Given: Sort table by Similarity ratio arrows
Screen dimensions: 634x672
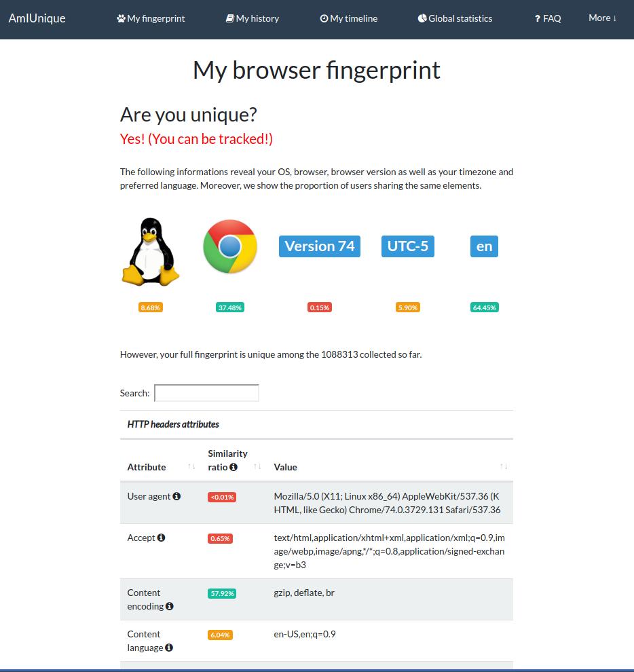Looking at the screenshot, I should tap(258, 466).
